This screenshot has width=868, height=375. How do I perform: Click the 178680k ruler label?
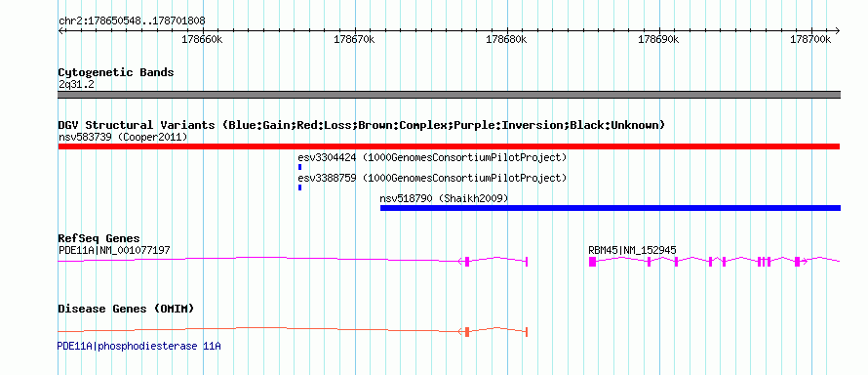tap(506, 40)
